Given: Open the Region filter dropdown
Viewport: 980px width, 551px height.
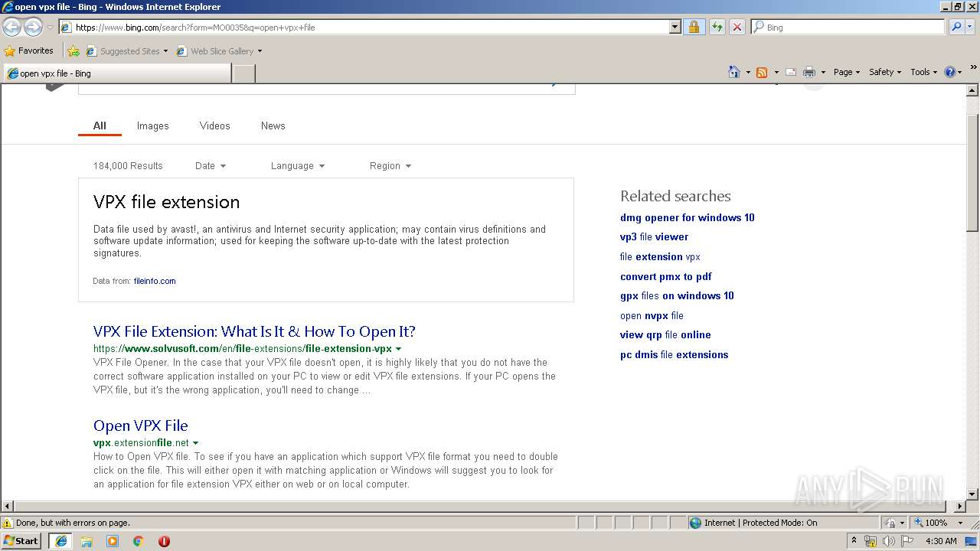Looking at the screenshot, I should coord(390,165).
